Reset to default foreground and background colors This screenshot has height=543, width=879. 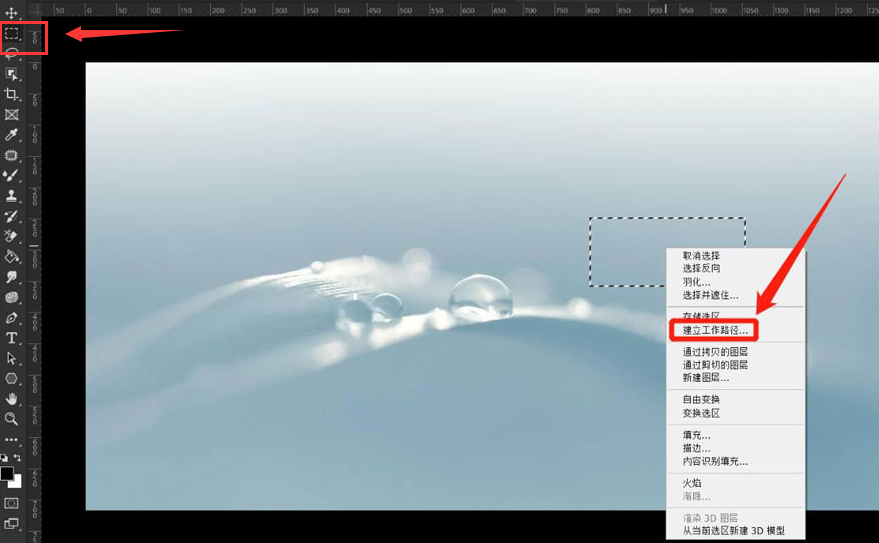(4, 457)
